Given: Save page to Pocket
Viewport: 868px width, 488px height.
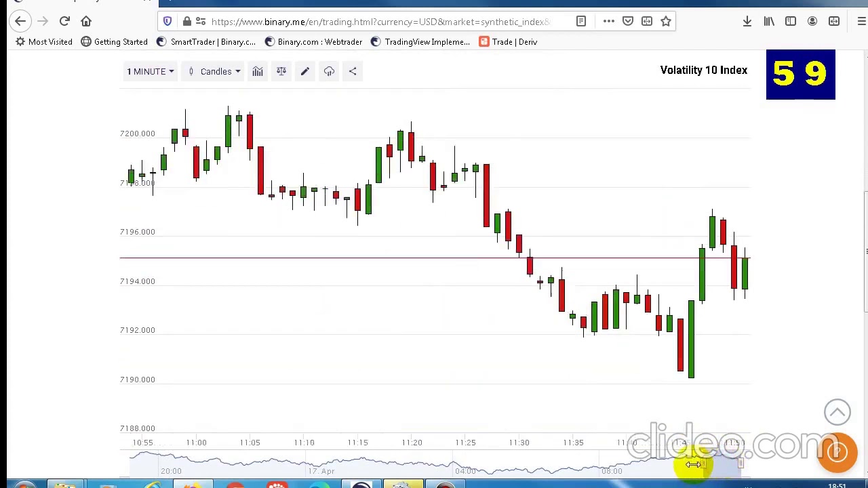Looking at the screenshot, I should coord(628,22).
